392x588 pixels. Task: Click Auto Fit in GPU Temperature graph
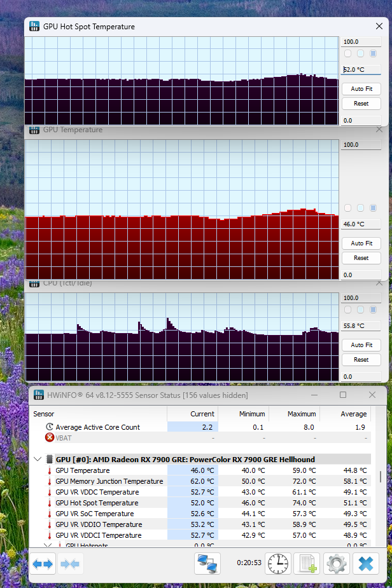pyautogui.click(x=361, y=243)
